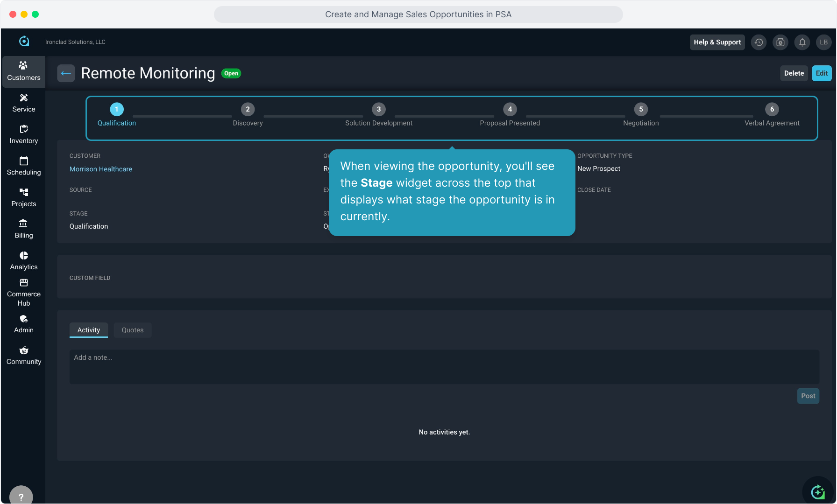Open the Customers section in sidebar
This screenshot has height=504, width=837.
tap(23, 71)
